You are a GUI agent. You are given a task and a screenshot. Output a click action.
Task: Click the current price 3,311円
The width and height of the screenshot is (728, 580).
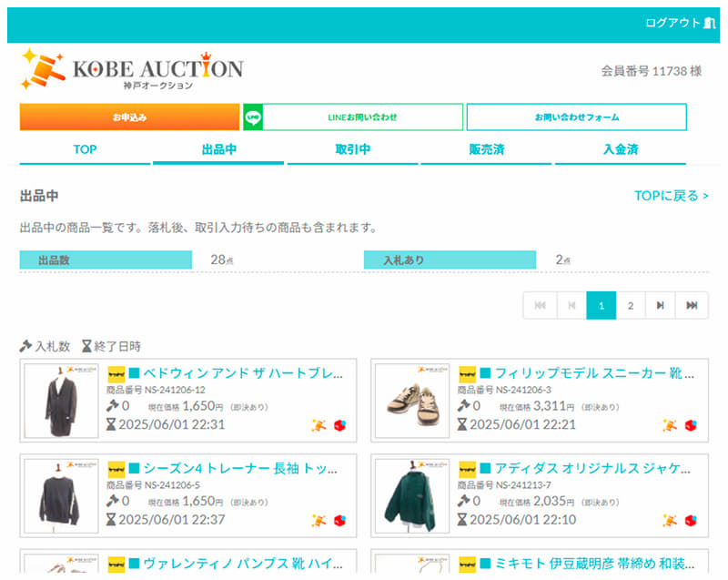(553, 406)
